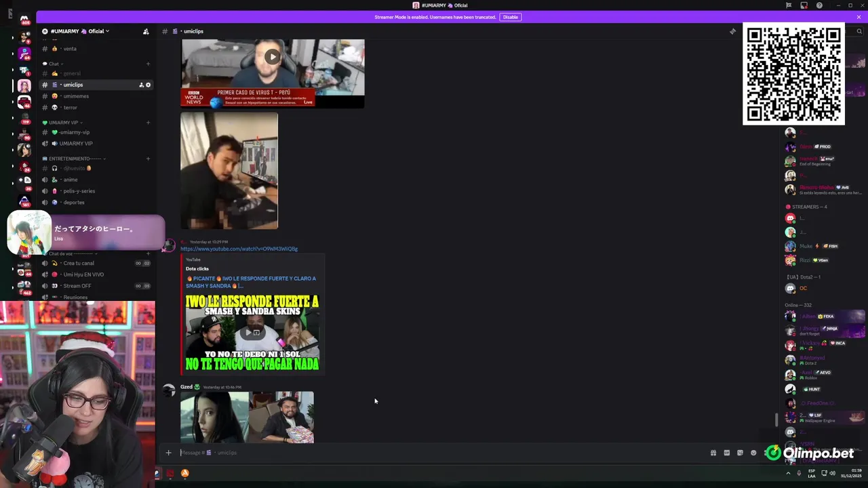Open member Rizzi in Streamers list
This screenshot has width=868, height=488.
[822, 260]
